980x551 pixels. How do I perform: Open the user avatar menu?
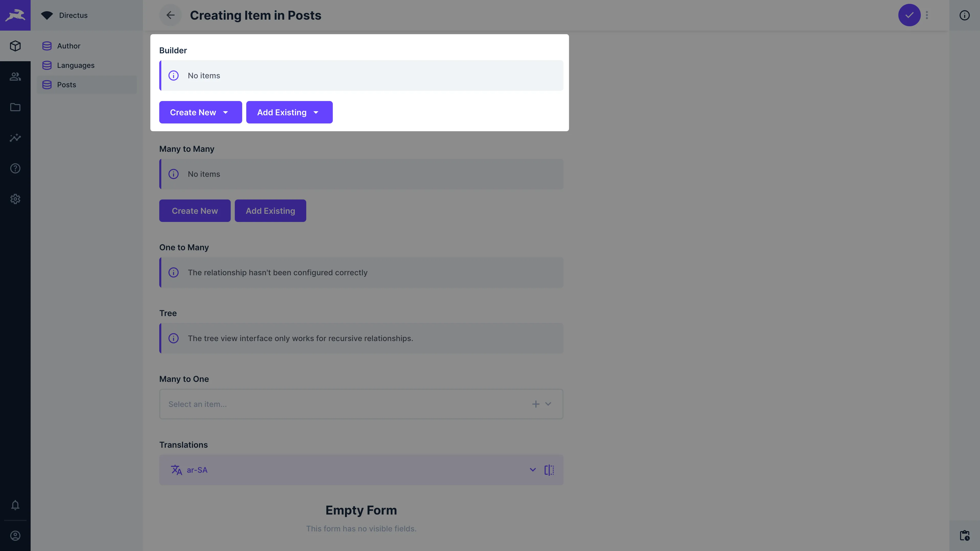click(15, 535)
